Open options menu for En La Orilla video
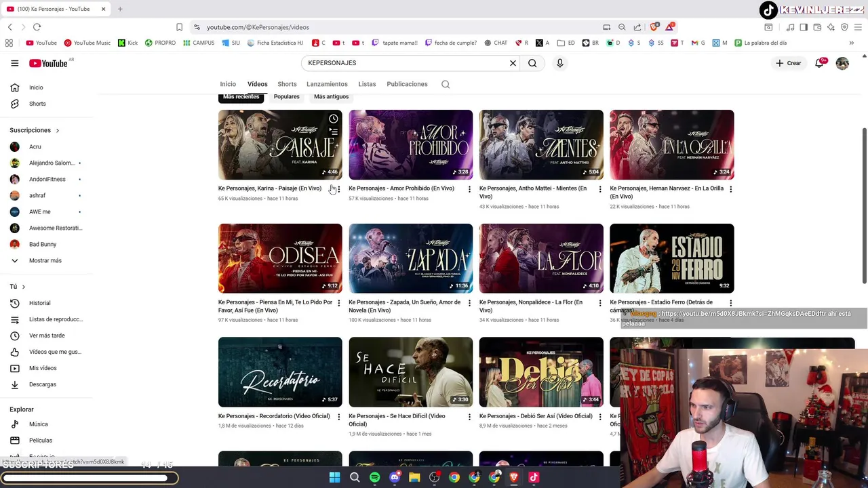 730,189
